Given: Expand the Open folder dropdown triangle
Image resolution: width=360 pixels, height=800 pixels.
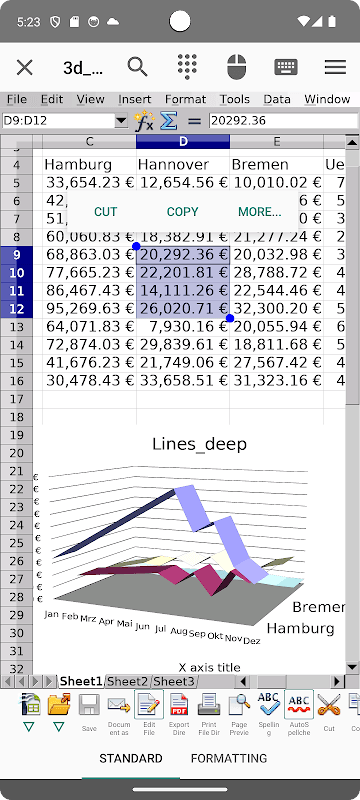Looking at the screenshot, I should [59, 727].
